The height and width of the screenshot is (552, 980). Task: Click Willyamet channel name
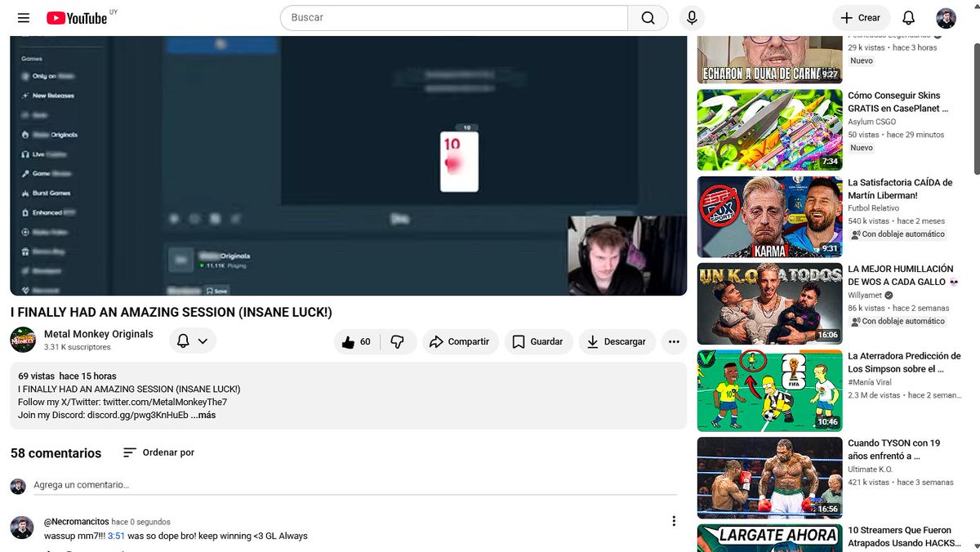pos(866,296)
